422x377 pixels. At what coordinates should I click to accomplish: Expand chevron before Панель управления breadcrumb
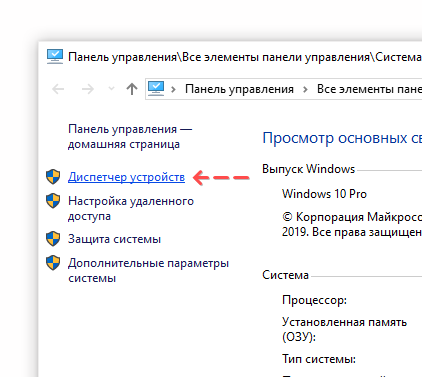pyautogui.click(x=173, y=89)
